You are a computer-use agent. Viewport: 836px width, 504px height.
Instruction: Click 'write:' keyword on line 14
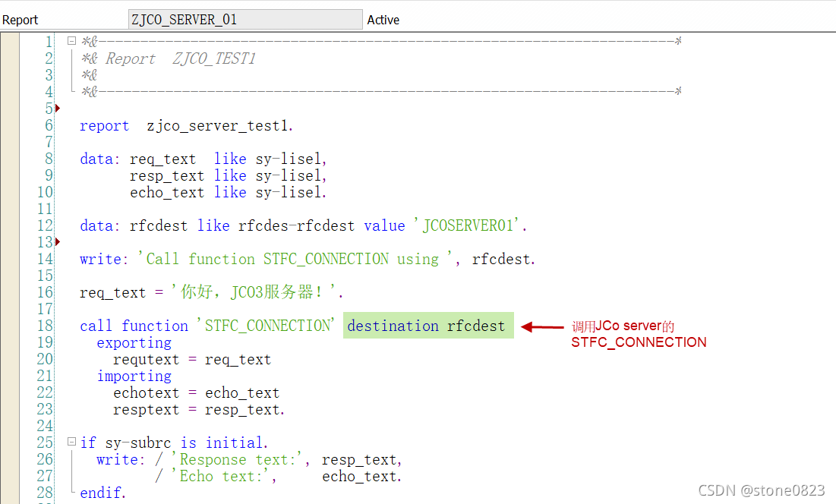105,259
